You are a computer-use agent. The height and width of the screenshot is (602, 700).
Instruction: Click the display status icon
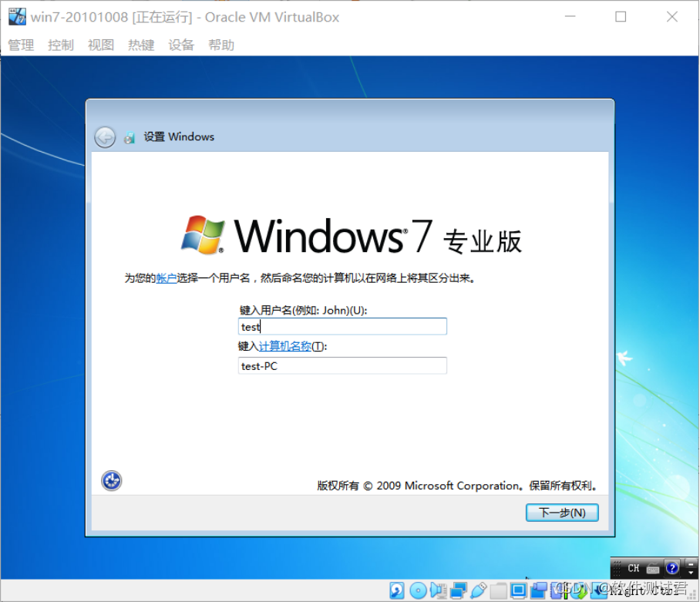519,590
